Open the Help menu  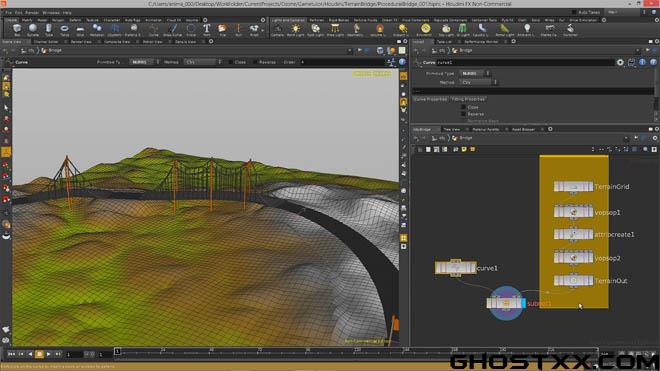67,13
